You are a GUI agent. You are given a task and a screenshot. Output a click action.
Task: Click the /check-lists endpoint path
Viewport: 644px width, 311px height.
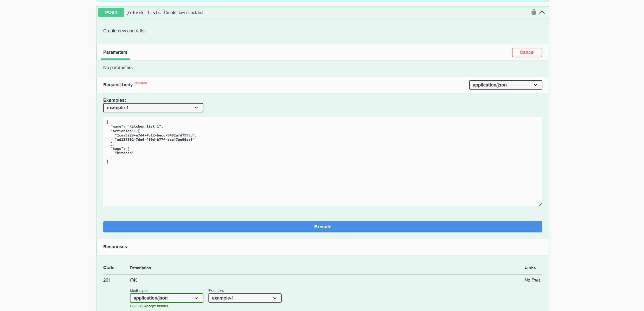144,13
